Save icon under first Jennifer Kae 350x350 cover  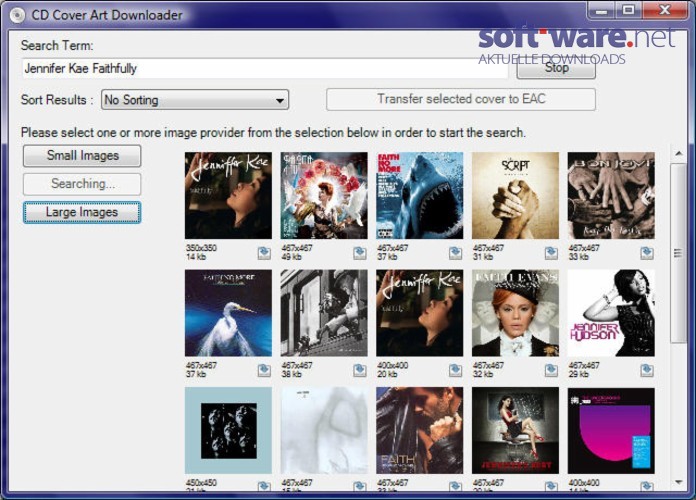tap(264, 253)
